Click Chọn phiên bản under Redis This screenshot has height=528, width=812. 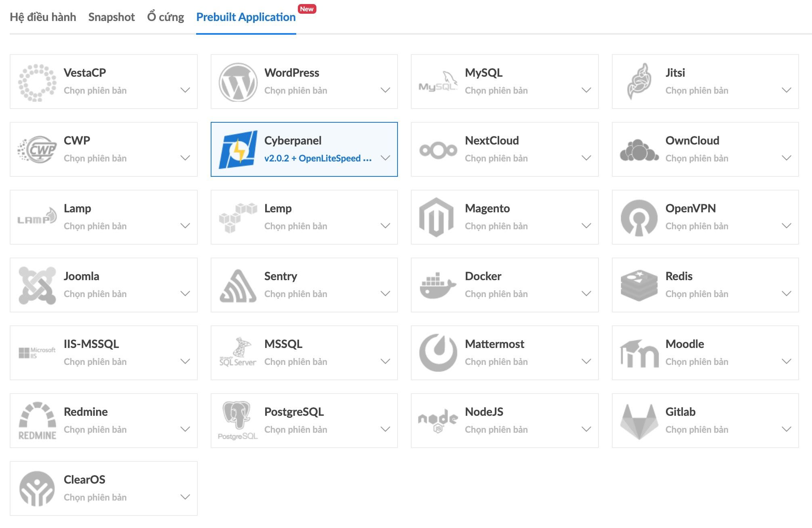click(x=697, y=294)
